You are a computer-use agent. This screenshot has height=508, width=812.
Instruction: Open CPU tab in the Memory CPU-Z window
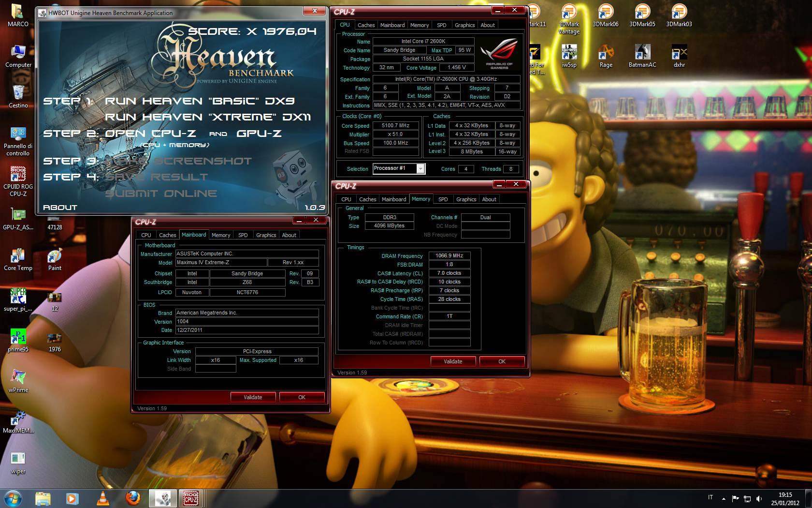pos(346,199)
